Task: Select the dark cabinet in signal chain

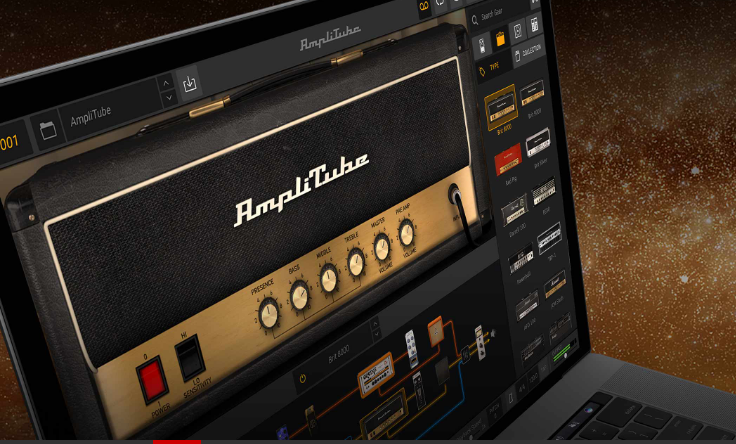Action: (x=442, y=370)
